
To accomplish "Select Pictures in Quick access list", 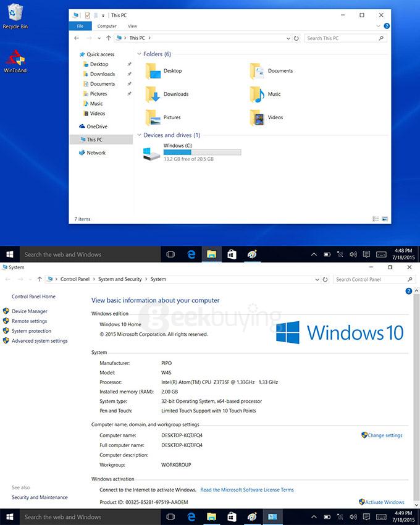I will (98, 94).
